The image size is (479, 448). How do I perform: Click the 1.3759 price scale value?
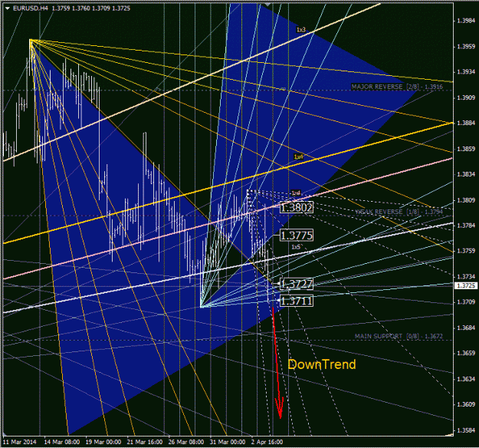click(466, 251)
